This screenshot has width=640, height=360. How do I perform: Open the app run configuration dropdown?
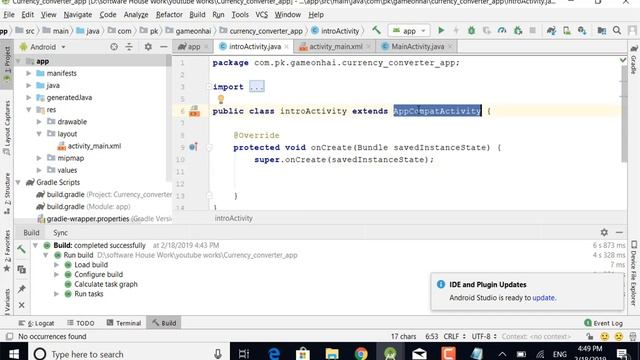point(409,31)
